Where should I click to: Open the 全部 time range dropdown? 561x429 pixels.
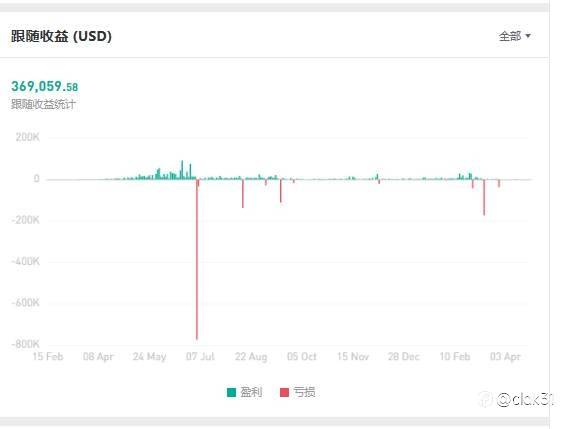point(515,36)
